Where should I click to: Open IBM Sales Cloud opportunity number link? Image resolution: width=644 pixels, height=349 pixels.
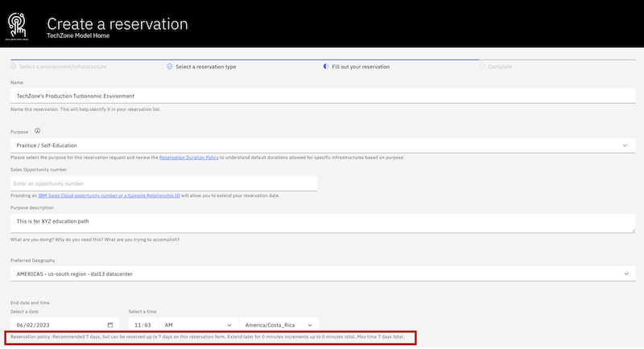point(109,195)
